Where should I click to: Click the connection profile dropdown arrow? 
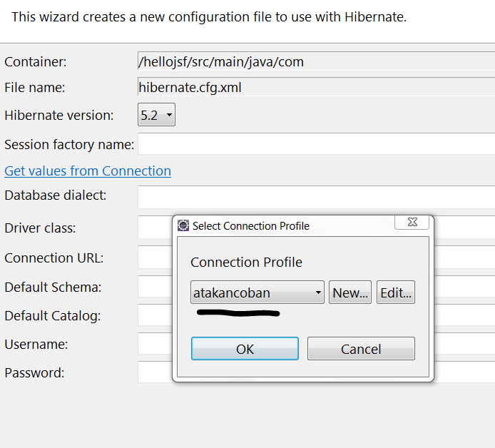318,292
